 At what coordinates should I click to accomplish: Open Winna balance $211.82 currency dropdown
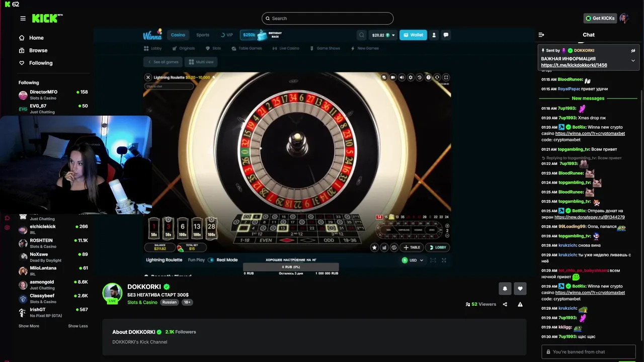[383, 35]
